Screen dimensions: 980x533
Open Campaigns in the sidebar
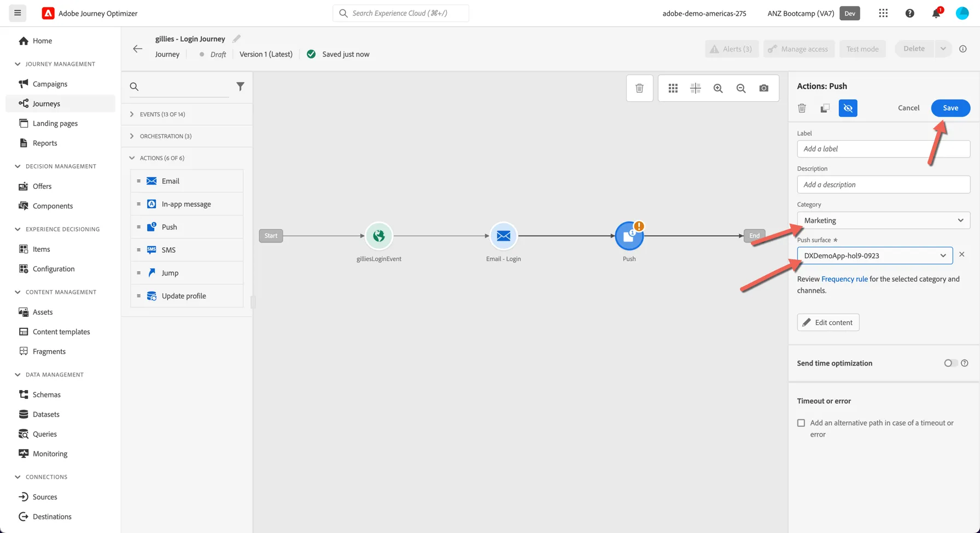50,84
